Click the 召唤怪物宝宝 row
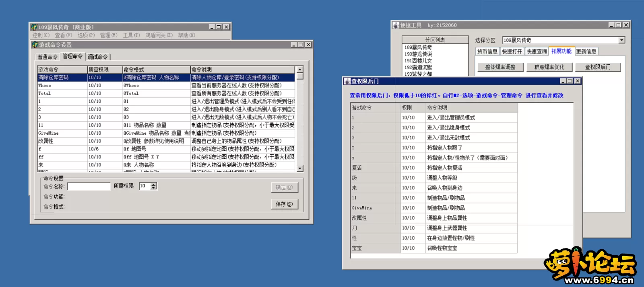The width and height of the screenshot is (644, 287). tap(434, 248)
